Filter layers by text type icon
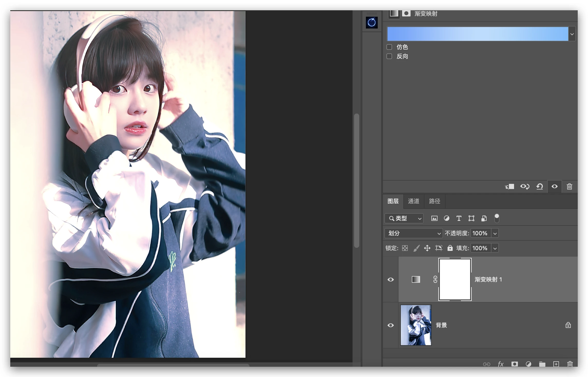588x377 pixels. (459, 218)
